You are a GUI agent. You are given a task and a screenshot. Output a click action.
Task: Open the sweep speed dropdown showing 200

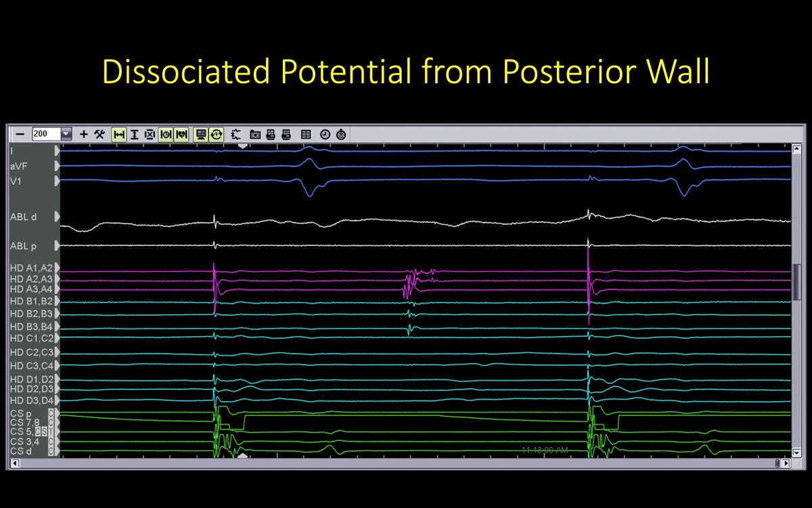(66, 134)
